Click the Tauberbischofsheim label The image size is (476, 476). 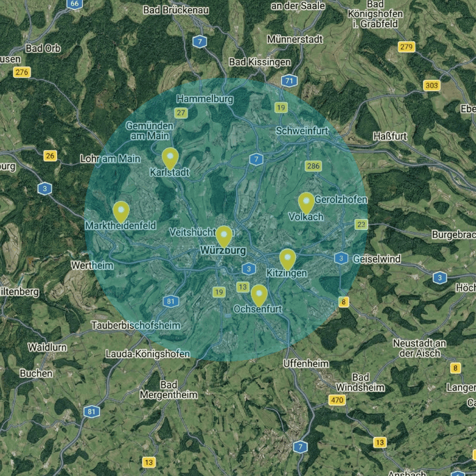tap(136, 325)
